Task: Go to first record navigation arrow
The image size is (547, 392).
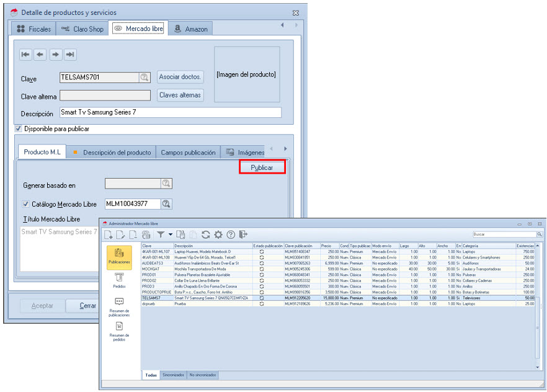Action: [x=25, y=55]
